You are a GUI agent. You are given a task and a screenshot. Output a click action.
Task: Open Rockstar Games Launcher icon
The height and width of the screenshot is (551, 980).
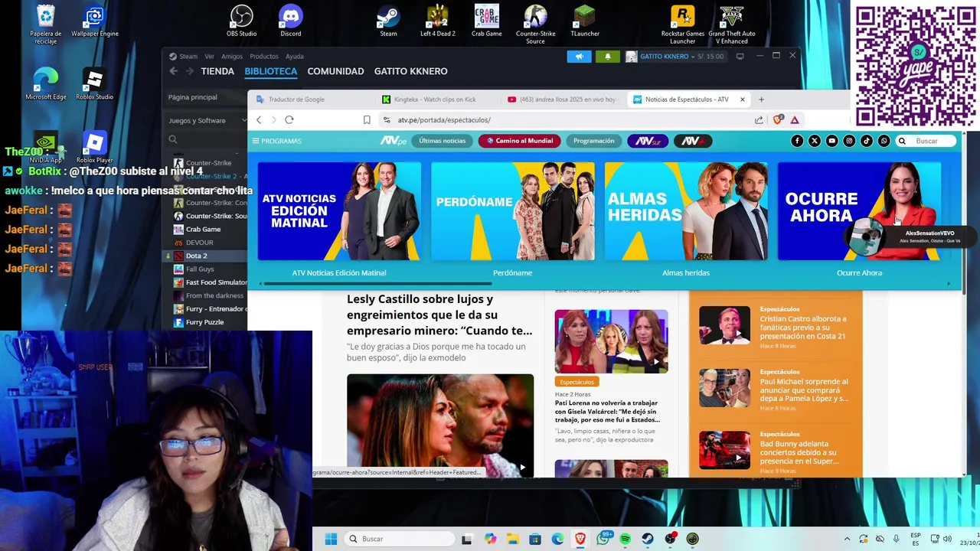682,24
